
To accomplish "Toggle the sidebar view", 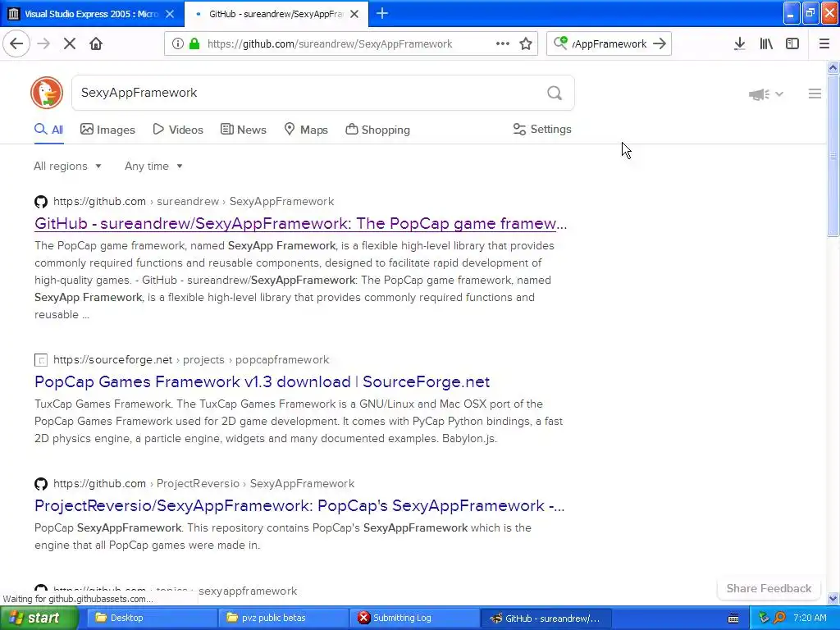I will (792, 44).
